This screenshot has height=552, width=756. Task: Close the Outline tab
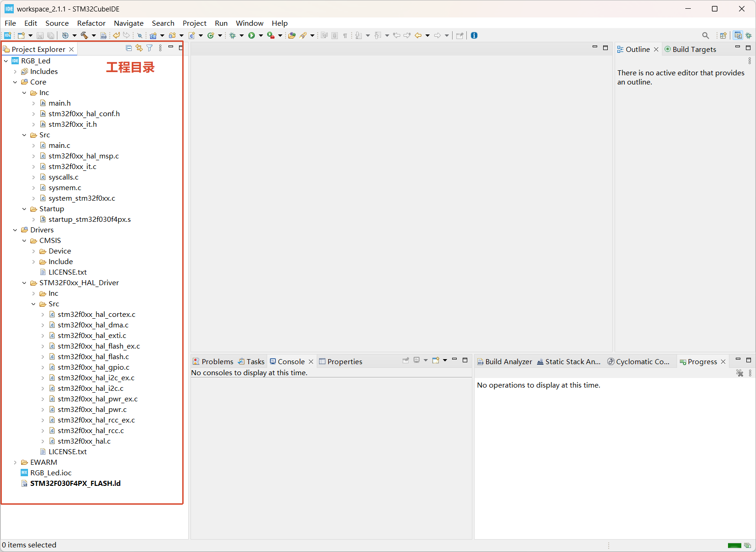click(656, 49)
